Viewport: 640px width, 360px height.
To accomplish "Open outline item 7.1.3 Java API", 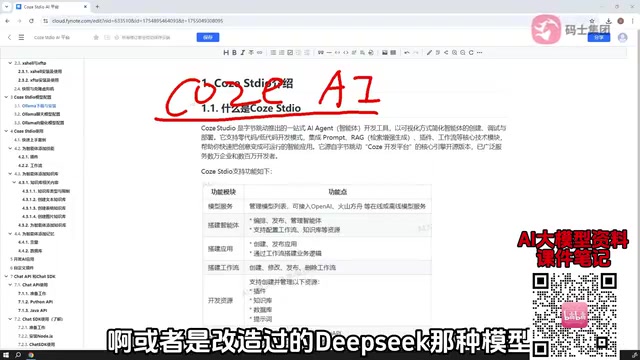I will click(x=33, y=311).
